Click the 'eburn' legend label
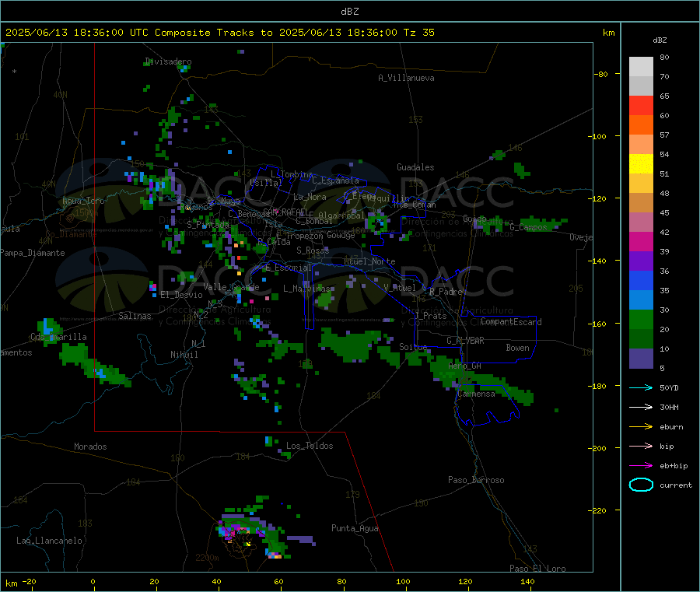This screenshot has height=592, width=700. click(671, 427)
